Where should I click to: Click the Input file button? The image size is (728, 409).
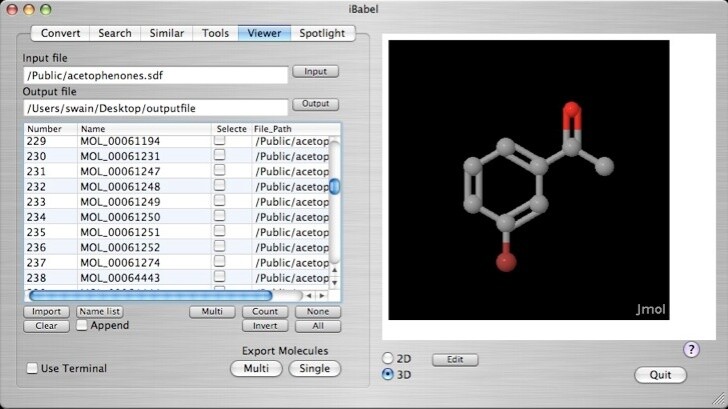(316, 71)
